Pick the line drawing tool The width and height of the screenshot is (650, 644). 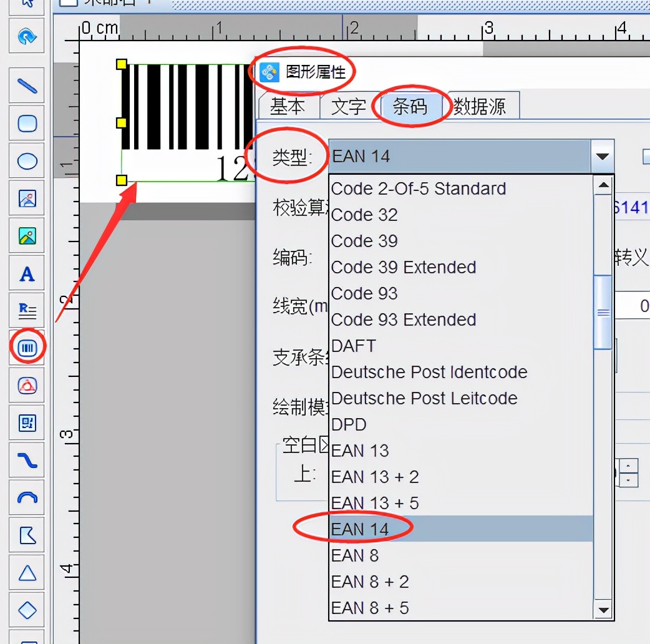(26, 85)
